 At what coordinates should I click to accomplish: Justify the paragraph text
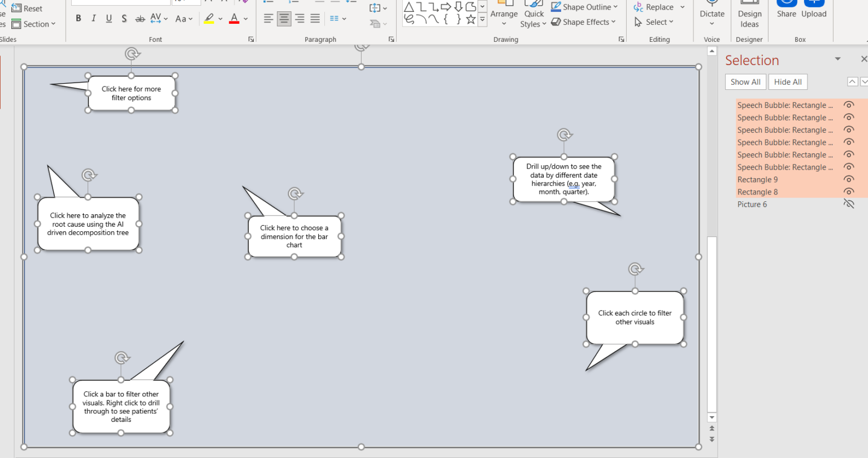pyautogui.click(x=315, y=19)
